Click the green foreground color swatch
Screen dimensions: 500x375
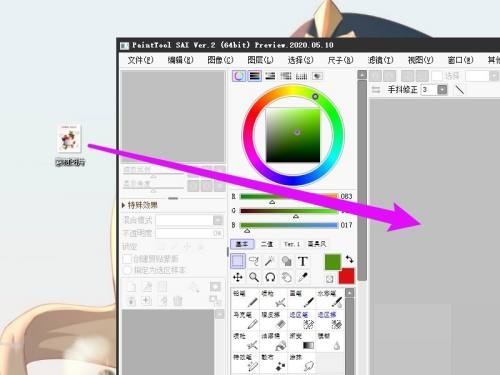tap(333, 262)
